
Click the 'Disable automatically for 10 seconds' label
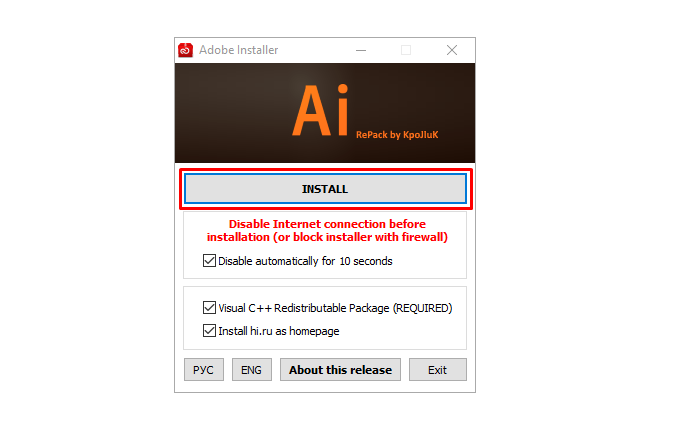(x=305, y=261)
